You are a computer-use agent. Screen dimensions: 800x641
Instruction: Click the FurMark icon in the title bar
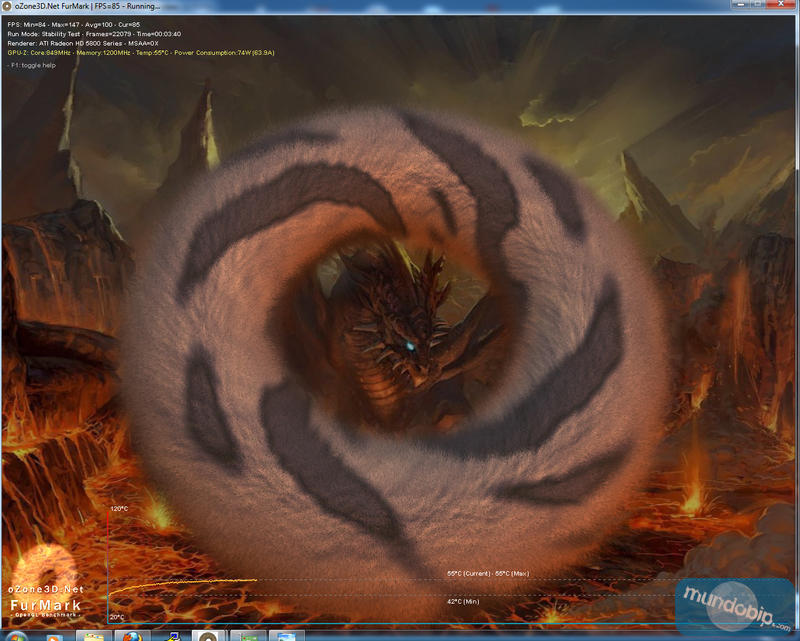7,6
